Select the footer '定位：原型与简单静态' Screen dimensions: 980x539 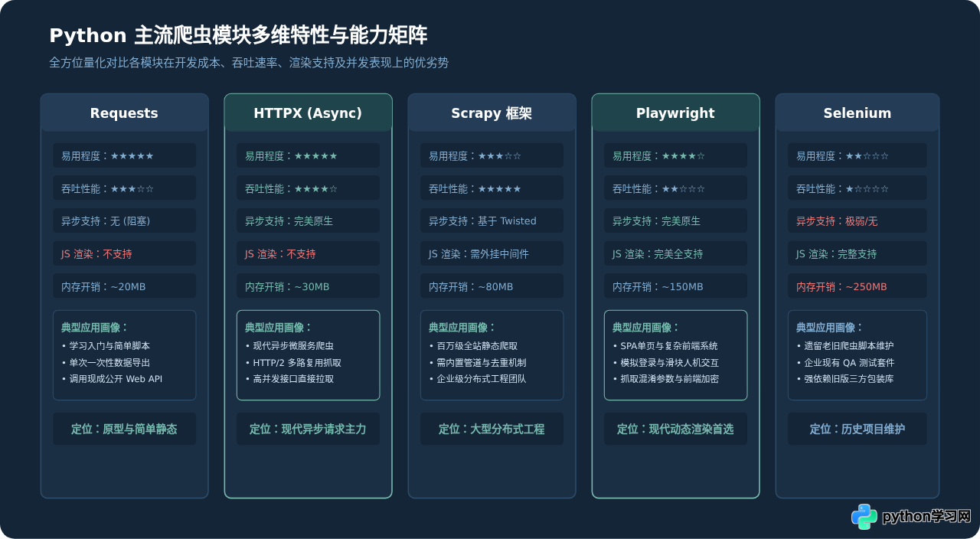[124, 430]
